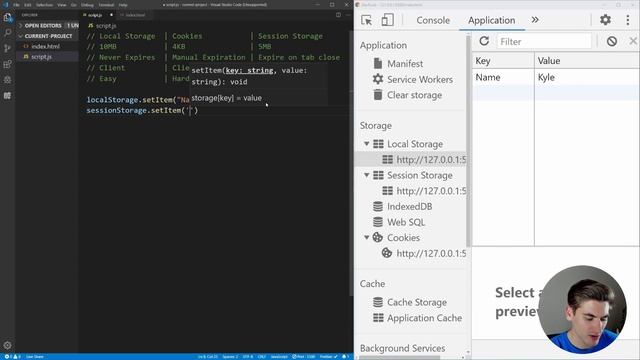Click the Value column header

coord(587,61)
